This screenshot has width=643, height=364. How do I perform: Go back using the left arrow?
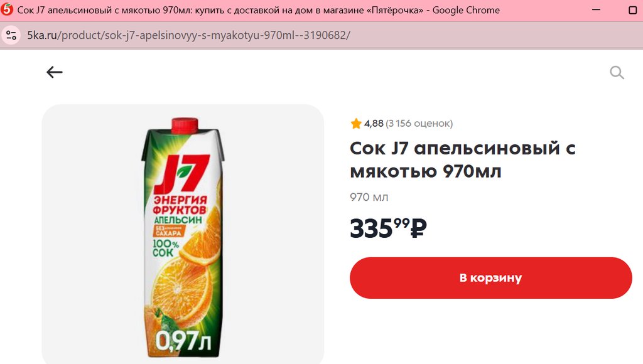click(x=55, y=72)
